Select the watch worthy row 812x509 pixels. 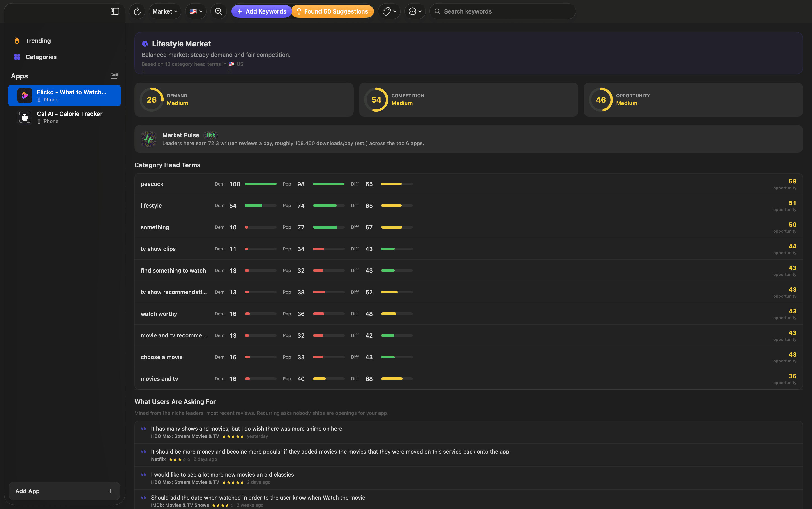click(x=468, y=314)
